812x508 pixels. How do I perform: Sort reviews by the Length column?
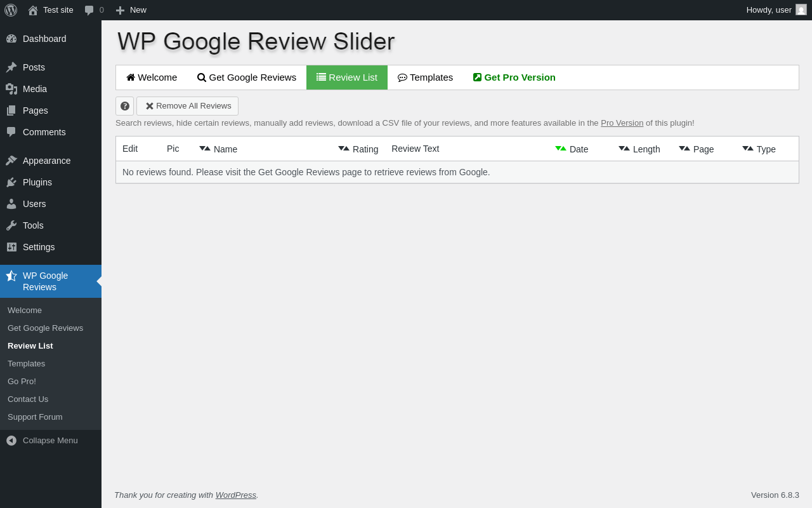click(x=639, y=149)
